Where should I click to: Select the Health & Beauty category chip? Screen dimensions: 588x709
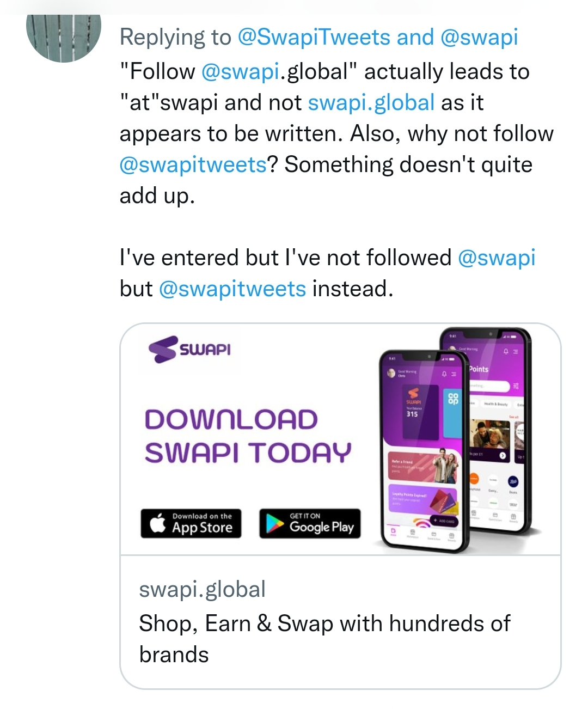495,404
